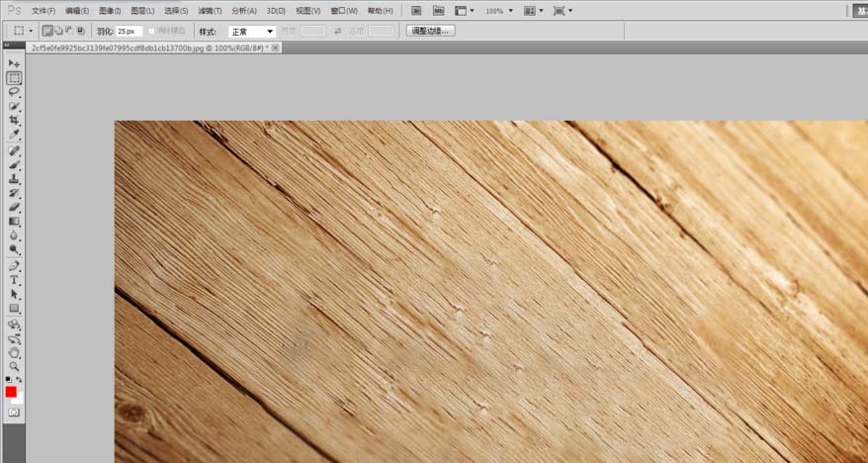Image resolution: width=868 pixels, height=463 pixels.
Task: Enable Add to selection mode
Action: coord(59,31)
